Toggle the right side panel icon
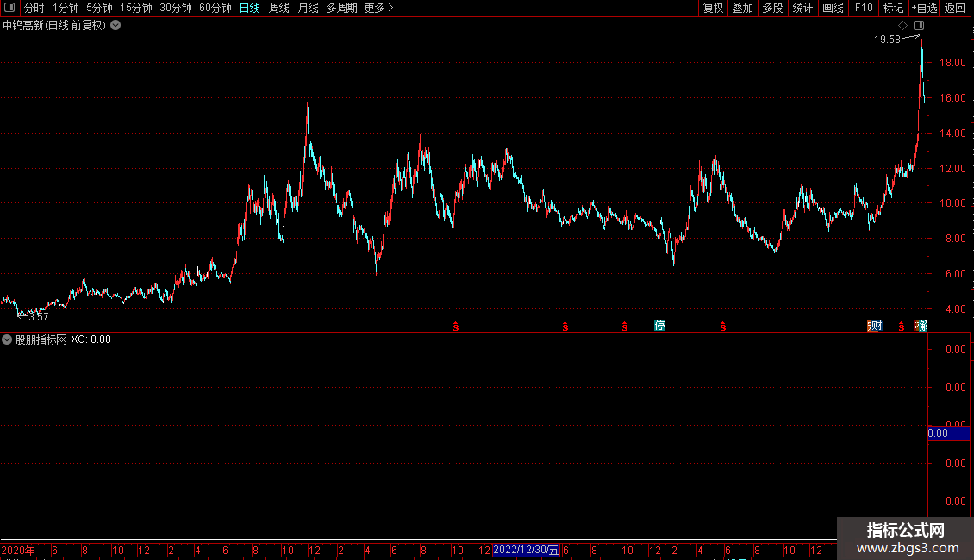This screenshot has width=974, height=560. pyautogui.click(x=919, y=26)
